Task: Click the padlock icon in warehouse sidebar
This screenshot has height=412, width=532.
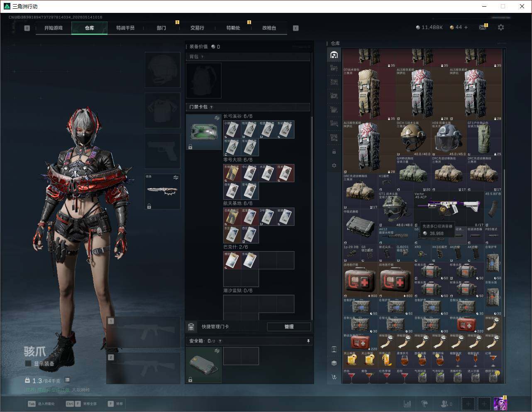Action: [x=334, y=152]
